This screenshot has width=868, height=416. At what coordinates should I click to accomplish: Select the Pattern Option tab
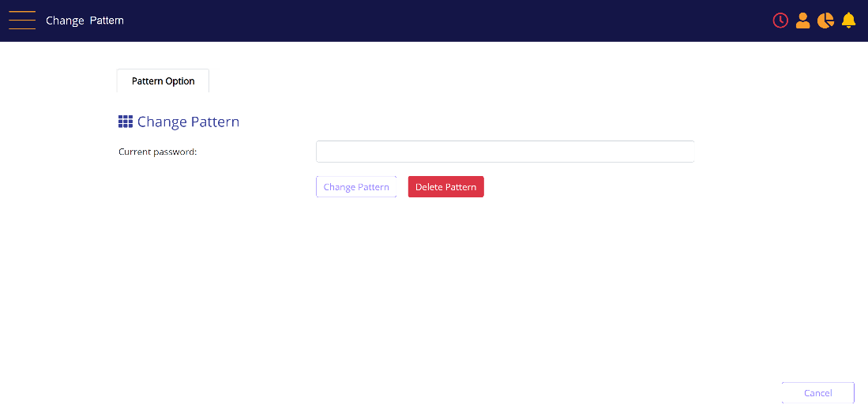pos(163,81)
